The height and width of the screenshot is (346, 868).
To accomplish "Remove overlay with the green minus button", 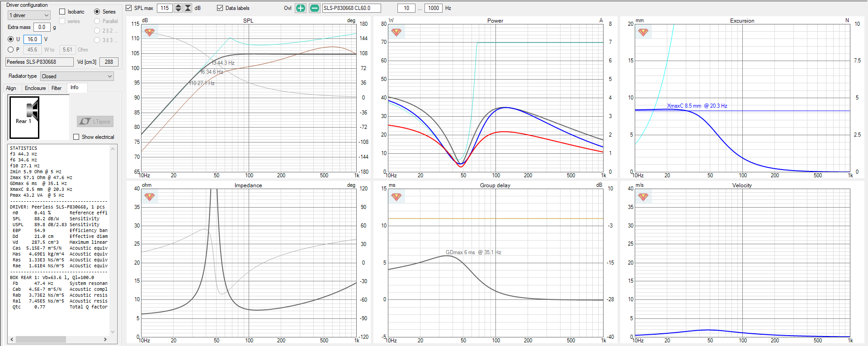I will [x=315, y=8].
